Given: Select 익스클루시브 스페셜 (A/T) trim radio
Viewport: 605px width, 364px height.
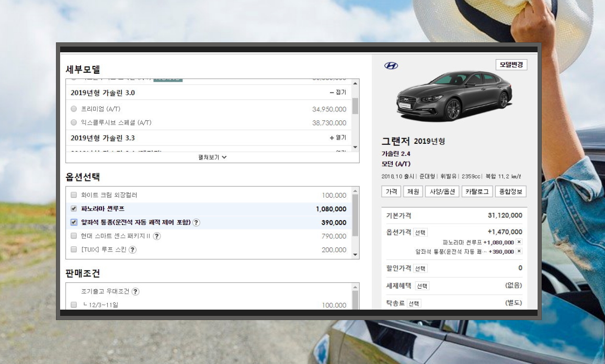Looking at the screenshot, I should point(74,122).
